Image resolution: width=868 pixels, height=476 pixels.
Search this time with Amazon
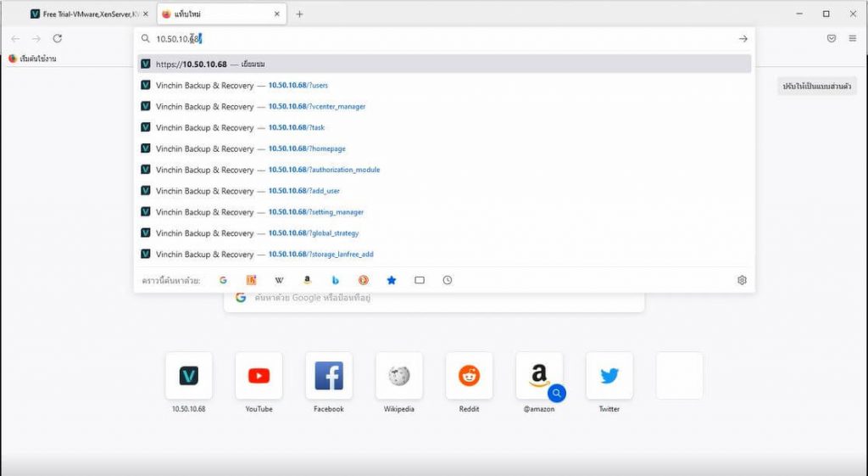(x=307, y=280)
